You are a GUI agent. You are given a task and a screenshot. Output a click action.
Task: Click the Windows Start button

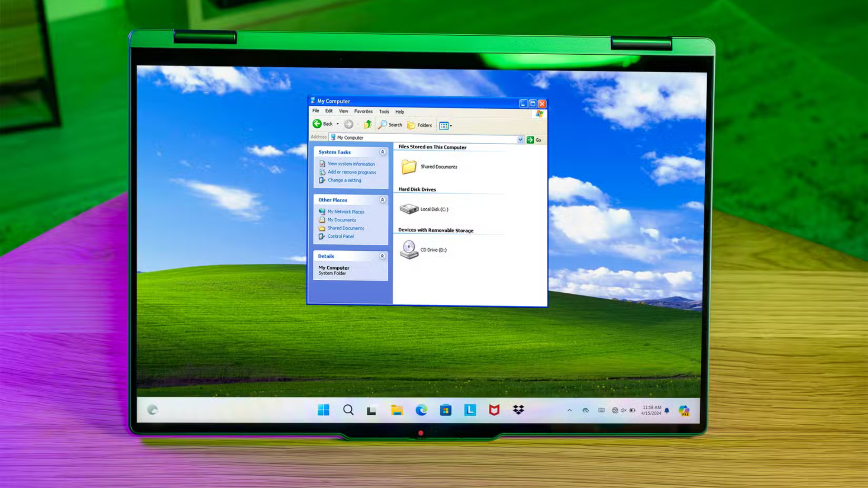point(323,410)
